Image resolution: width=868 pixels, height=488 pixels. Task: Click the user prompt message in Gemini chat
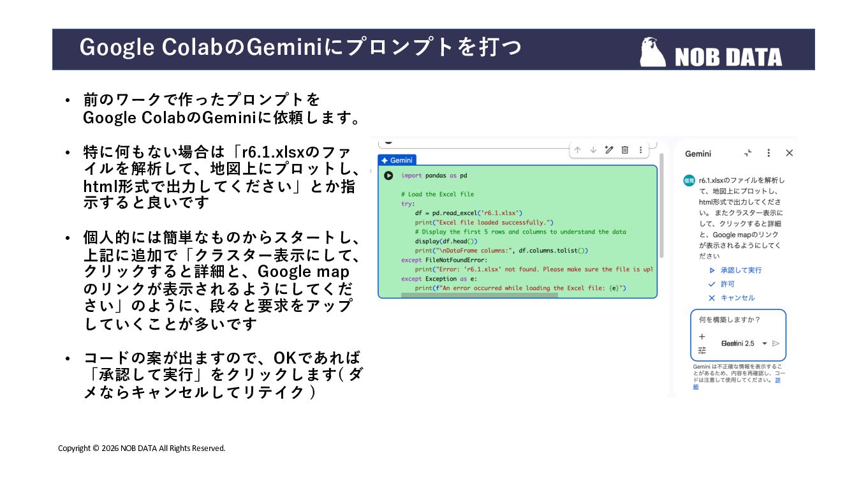(741, 218)
